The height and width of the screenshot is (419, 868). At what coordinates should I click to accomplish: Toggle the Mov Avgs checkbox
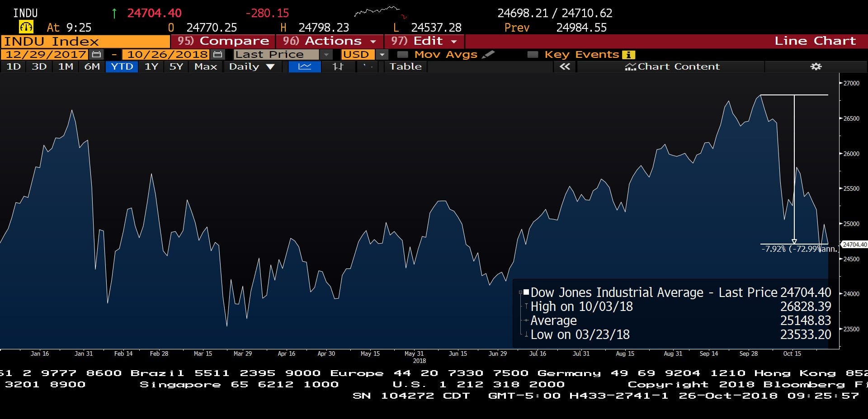[x=402, y=54]
